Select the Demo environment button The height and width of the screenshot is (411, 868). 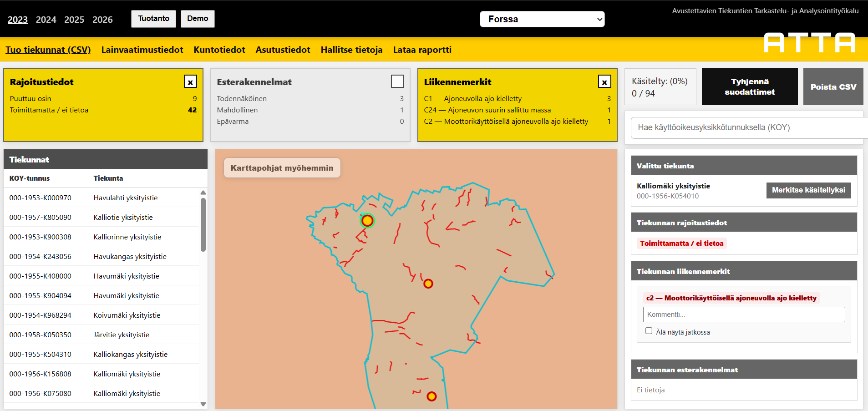point(198,19)
